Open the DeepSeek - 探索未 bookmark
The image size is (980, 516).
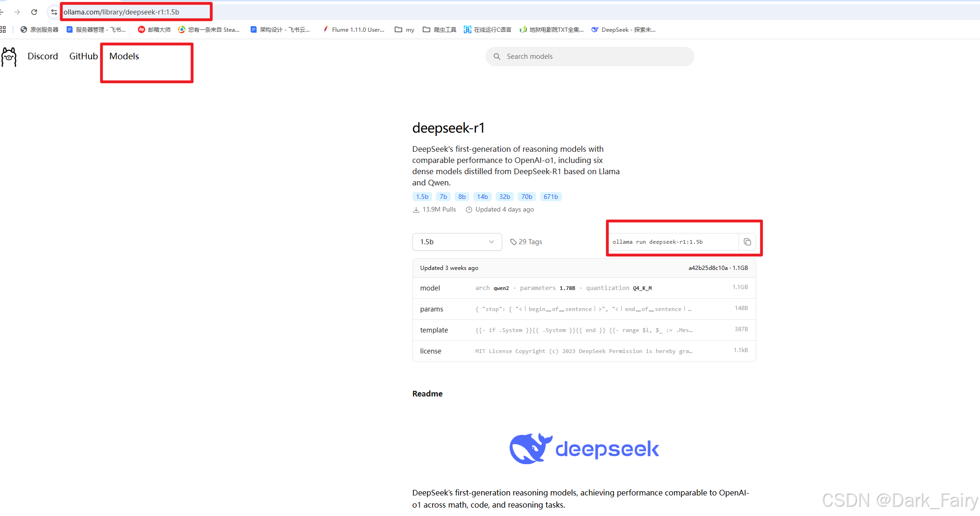click(x=624, y=29)
